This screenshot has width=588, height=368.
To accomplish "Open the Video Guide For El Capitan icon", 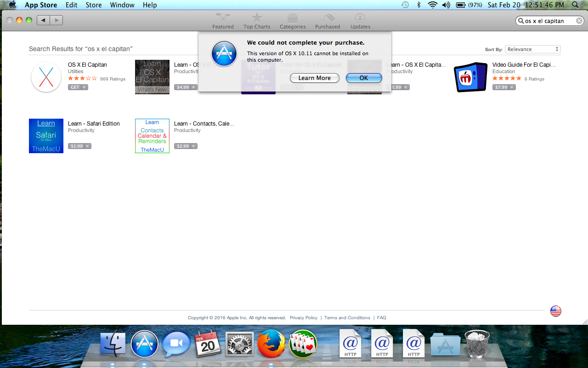I will click(470, 77).
